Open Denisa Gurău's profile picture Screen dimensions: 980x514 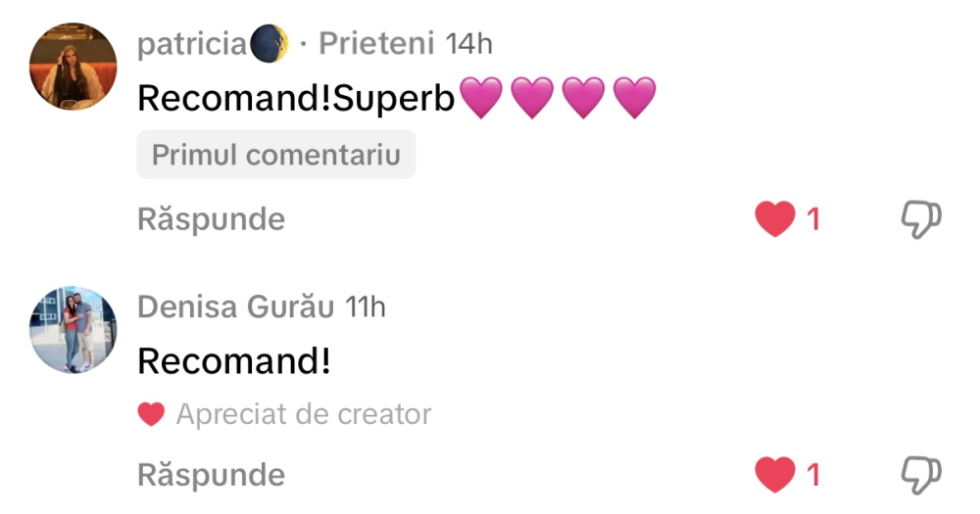pyautogui.click(x=74, y=330)
